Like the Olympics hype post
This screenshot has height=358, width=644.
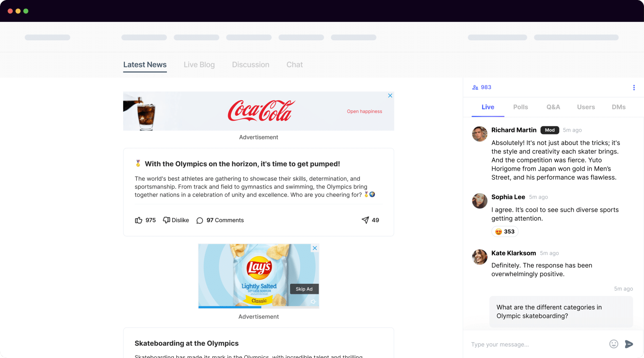point(145,220)
